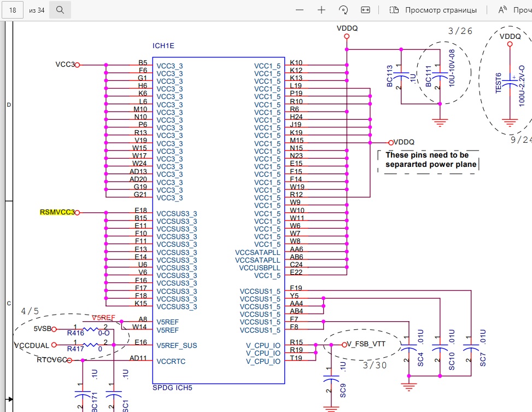
Task: Click the Просмотр страницы button
Action: (x=433, y=10)
